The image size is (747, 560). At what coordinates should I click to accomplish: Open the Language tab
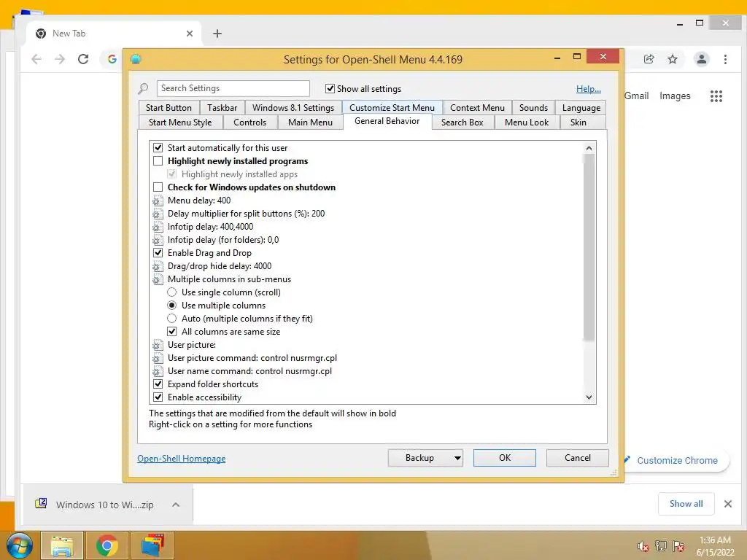pyautogui.click(x=581, y=108)
